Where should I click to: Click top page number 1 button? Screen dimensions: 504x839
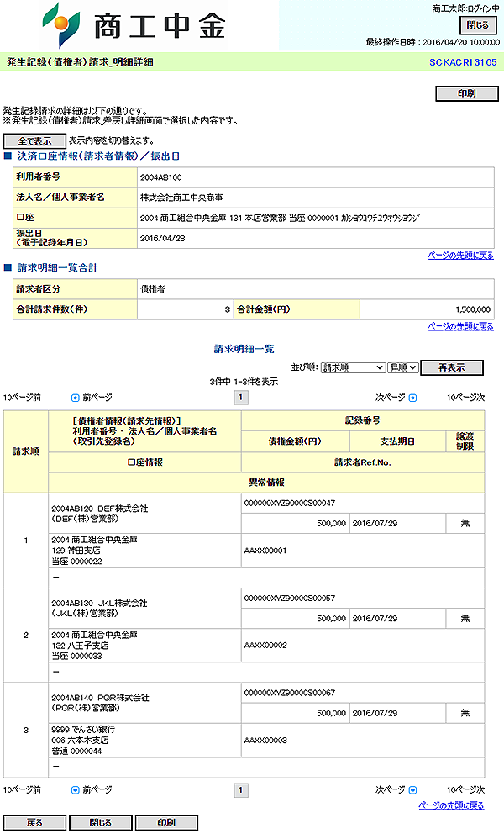[241, 398]
